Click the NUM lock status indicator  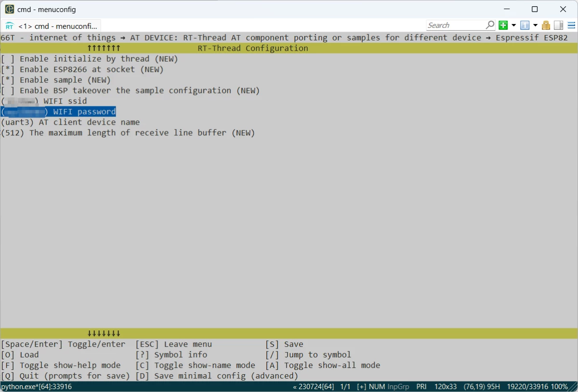[x=377, y=387]
